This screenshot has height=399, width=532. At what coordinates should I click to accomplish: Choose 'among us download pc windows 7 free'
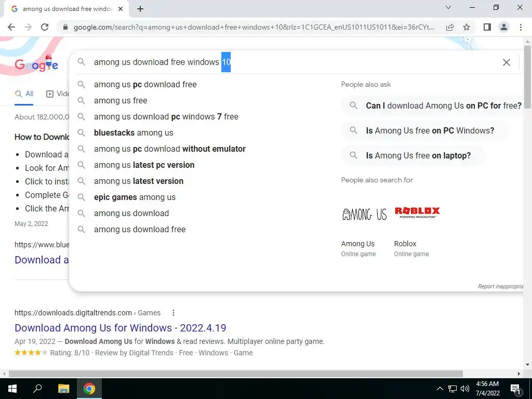pos(166,117)
